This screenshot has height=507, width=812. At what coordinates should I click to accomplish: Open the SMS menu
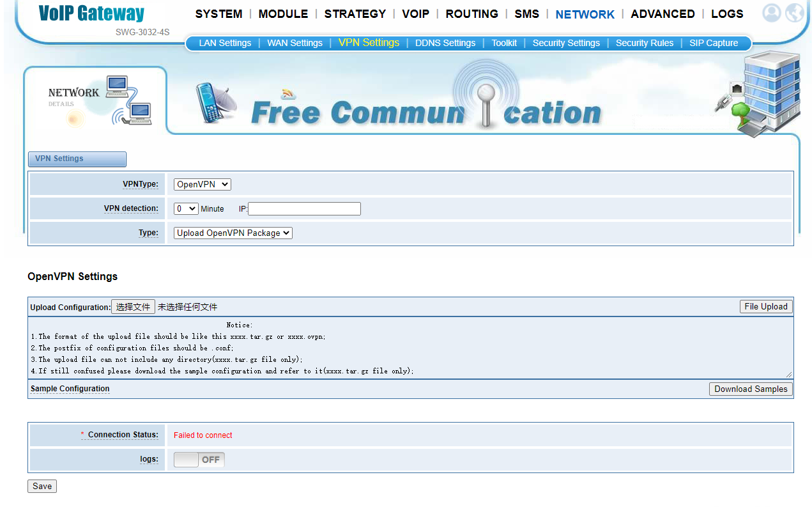point(527,13)
